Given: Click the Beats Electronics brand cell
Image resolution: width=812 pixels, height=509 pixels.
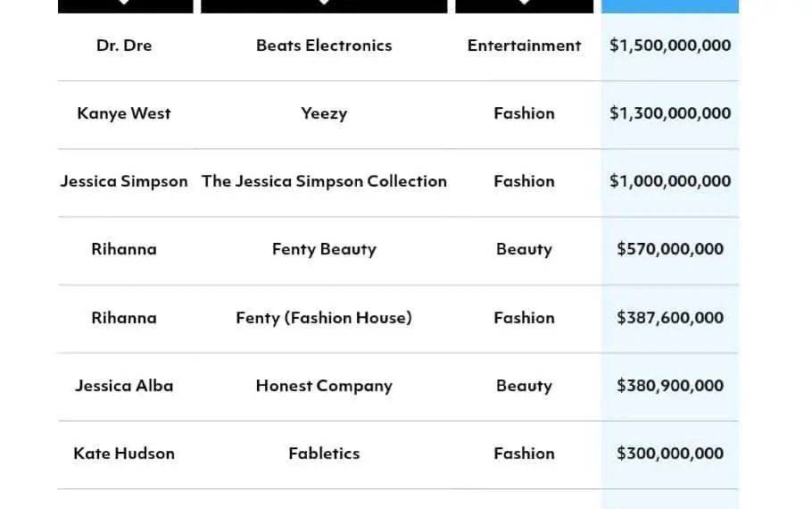Looking at the screenshot, I should pos(324,46).
